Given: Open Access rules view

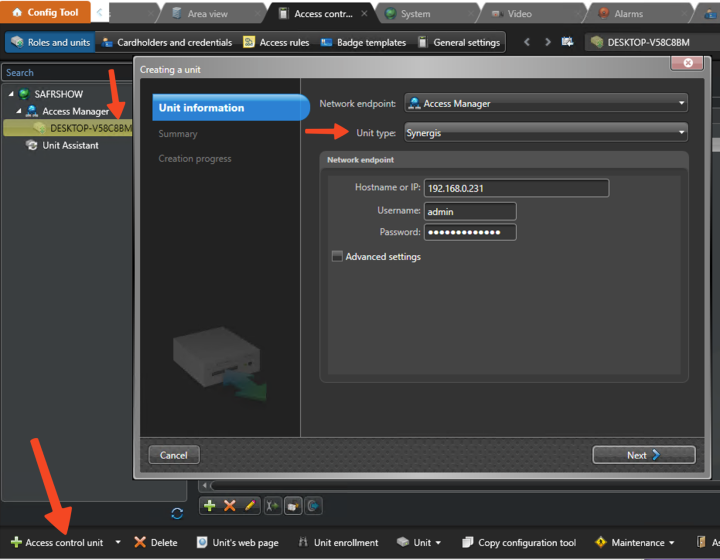Looking at the screenshot, I should point(276,42).
